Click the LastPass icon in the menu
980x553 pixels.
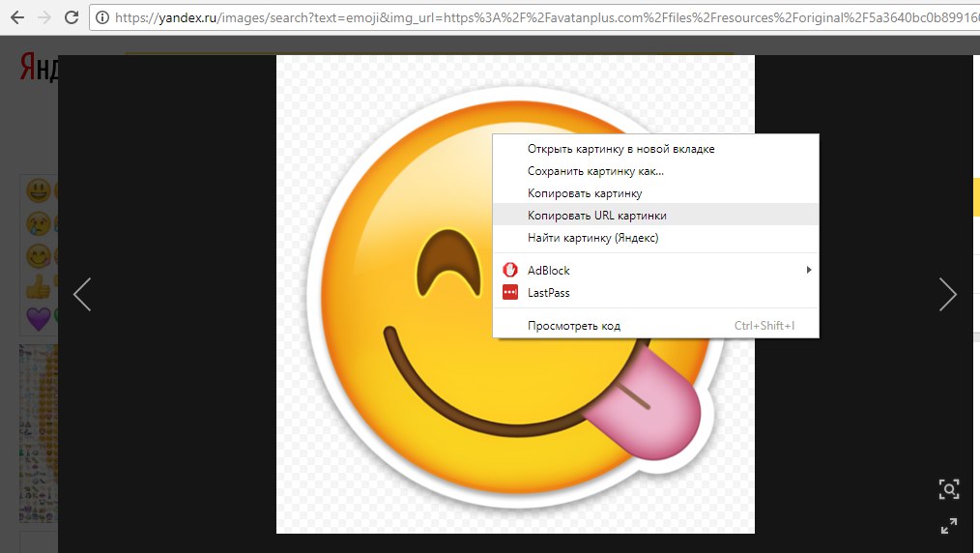pos(510,292)
